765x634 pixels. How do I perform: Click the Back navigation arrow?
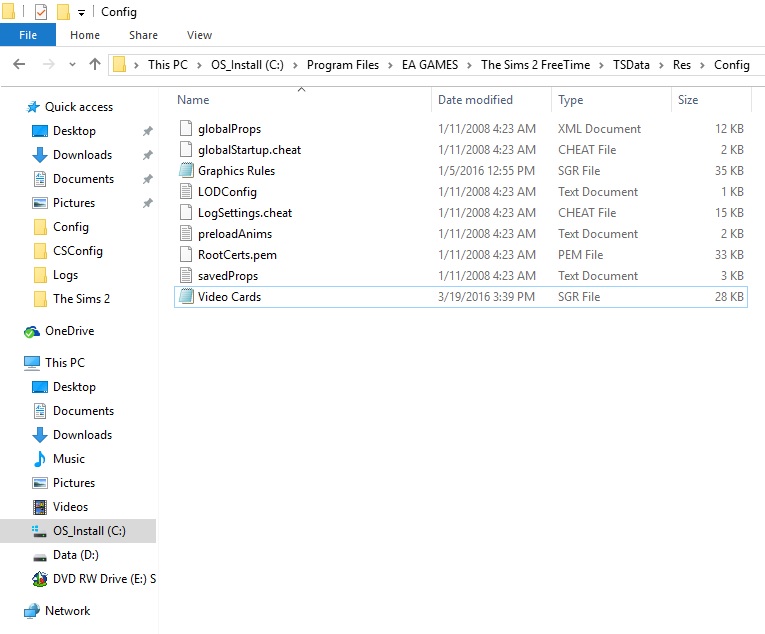[19, 64]
